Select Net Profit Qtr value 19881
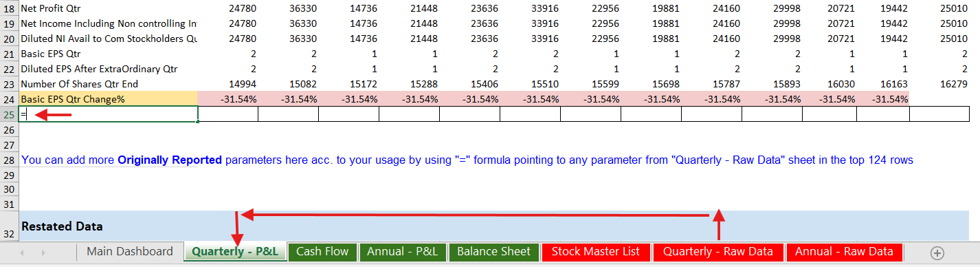Screen dimensions: 980x267 point(652,10)
